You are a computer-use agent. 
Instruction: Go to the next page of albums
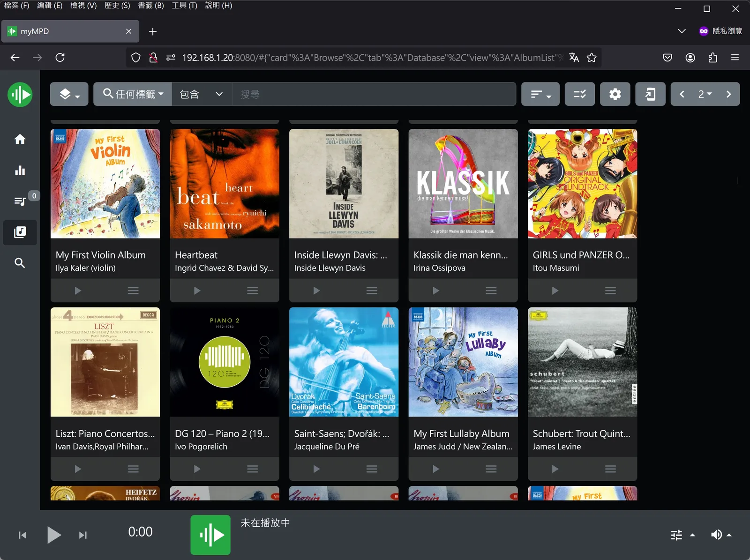point(728,94)
